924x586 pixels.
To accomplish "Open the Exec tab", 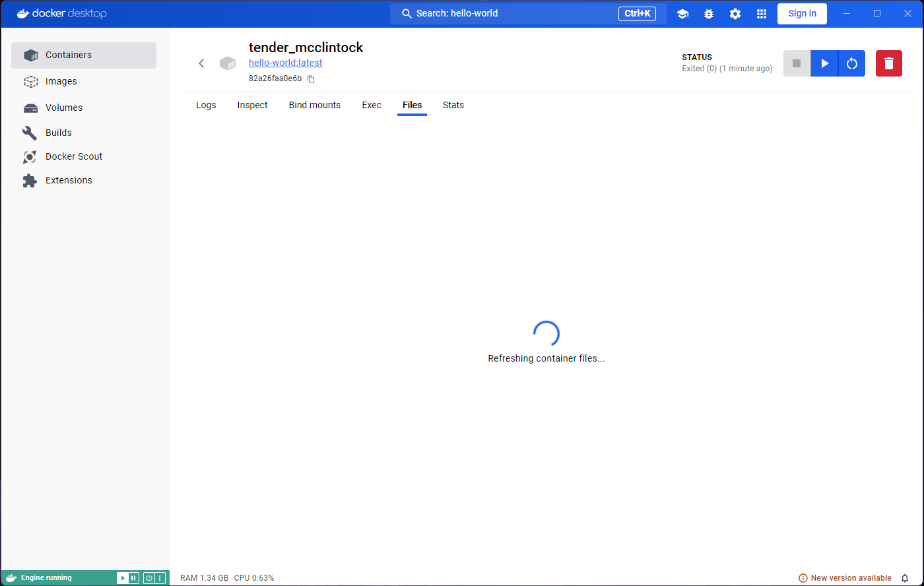I will [372, 105].
